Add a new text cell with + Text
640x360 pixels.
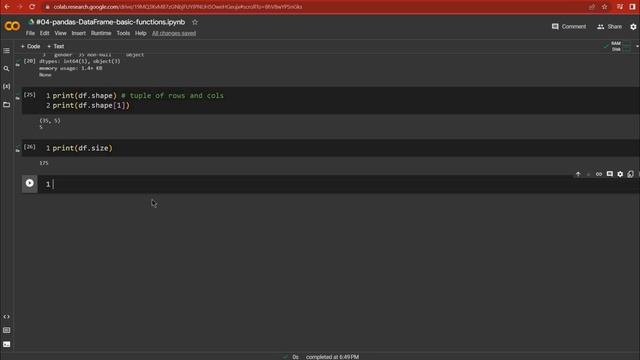coord(56,47)
